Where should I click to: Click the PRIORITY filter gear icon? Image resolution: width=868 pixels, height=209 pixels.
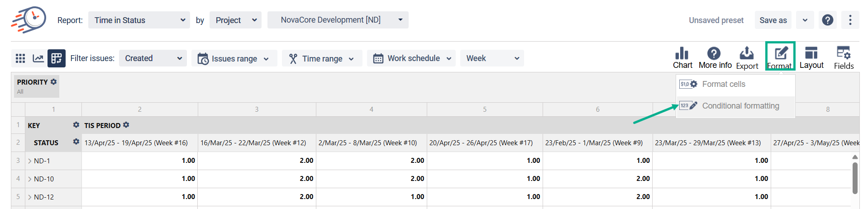click(x=54, y=82)
